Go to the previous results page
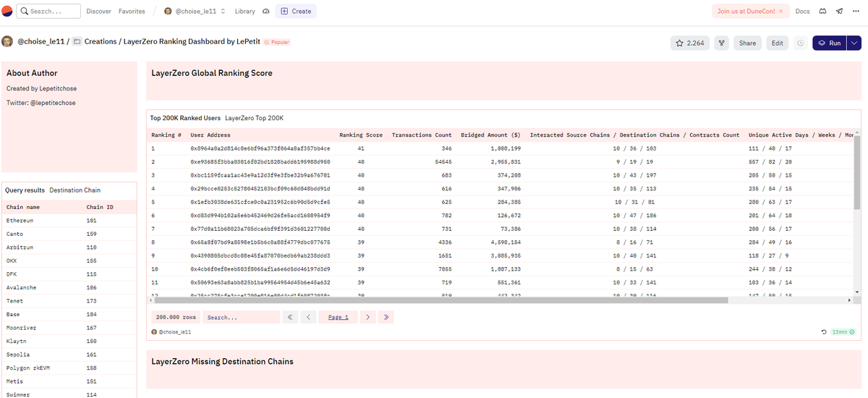Viewport: 868px width, 398px height. pos(308,317)
